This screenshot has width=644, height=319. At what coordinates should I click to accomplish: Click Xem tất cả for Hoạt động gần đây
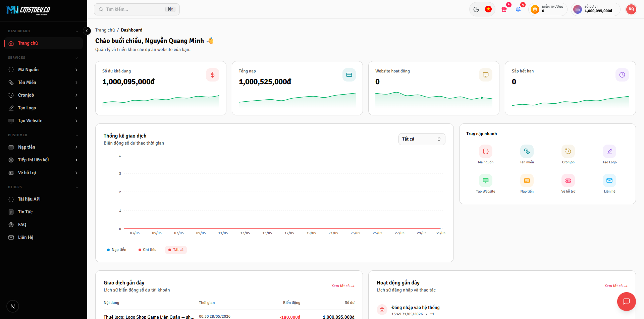coord(616,286)
